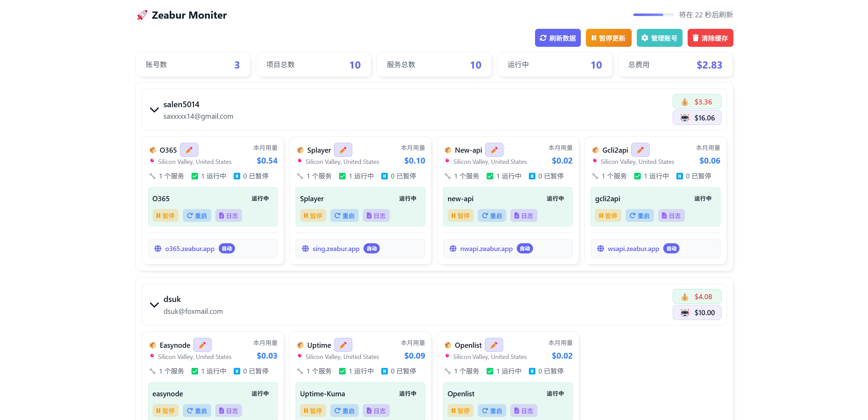Click the robot icon next to $10.00
The height and width of the screenshot is (420, 868).
pyautogui.click(x=685, y=313)
